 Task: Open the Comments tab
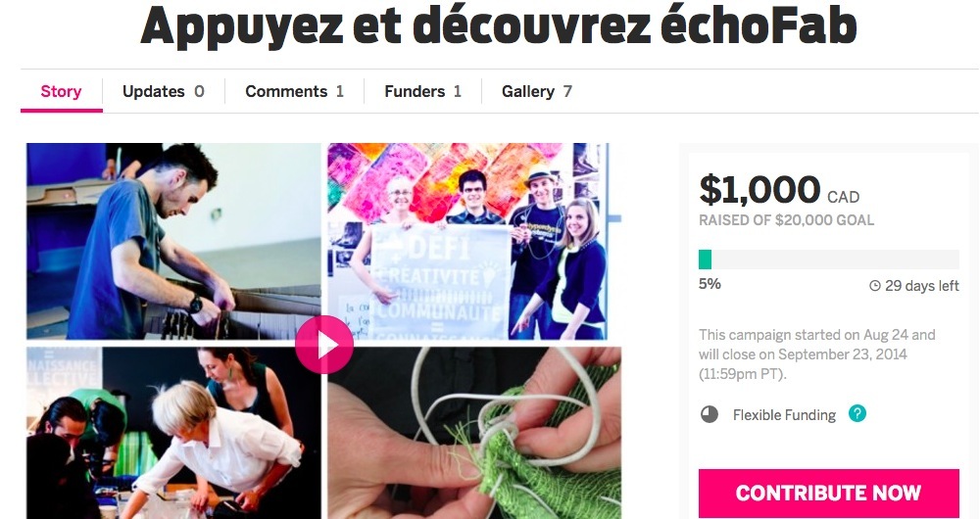pyautogui.click(x=294, y=92)
